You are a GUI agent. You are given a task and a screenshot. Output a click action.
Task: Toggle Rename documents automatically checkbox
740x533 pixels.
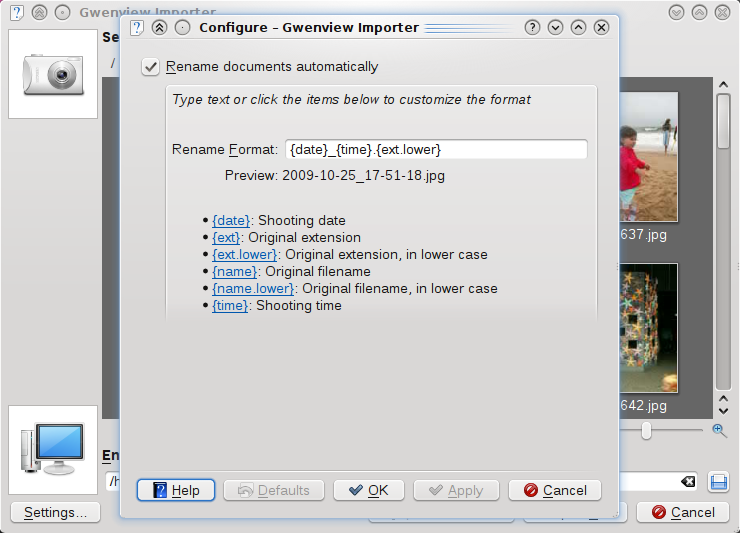click(x=151, y=67)
